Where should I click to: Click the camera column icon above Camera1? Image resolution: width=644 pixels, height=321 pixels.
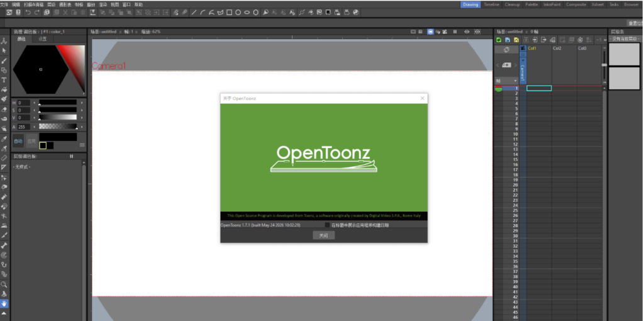point(523,48)
